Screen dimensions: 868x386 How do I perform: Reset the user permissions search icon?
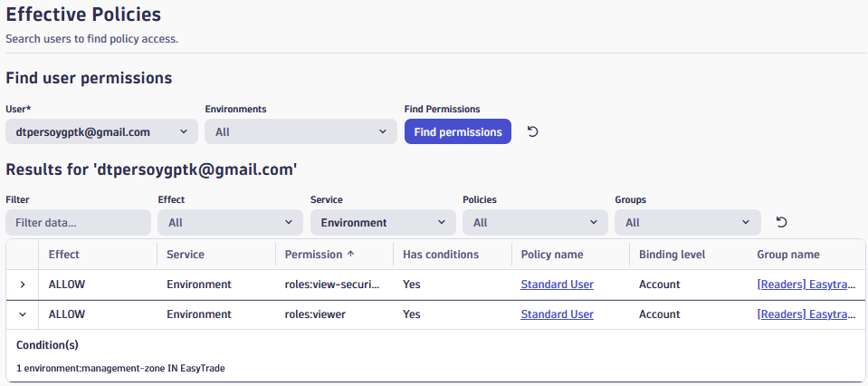click(533, 132)
